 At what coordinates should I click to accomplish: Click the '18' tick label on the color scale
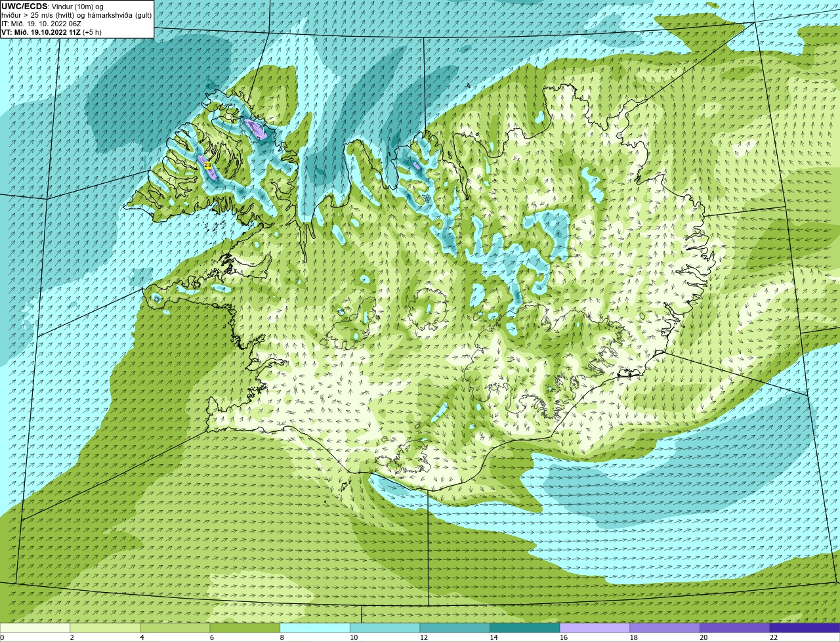[633, 637]
